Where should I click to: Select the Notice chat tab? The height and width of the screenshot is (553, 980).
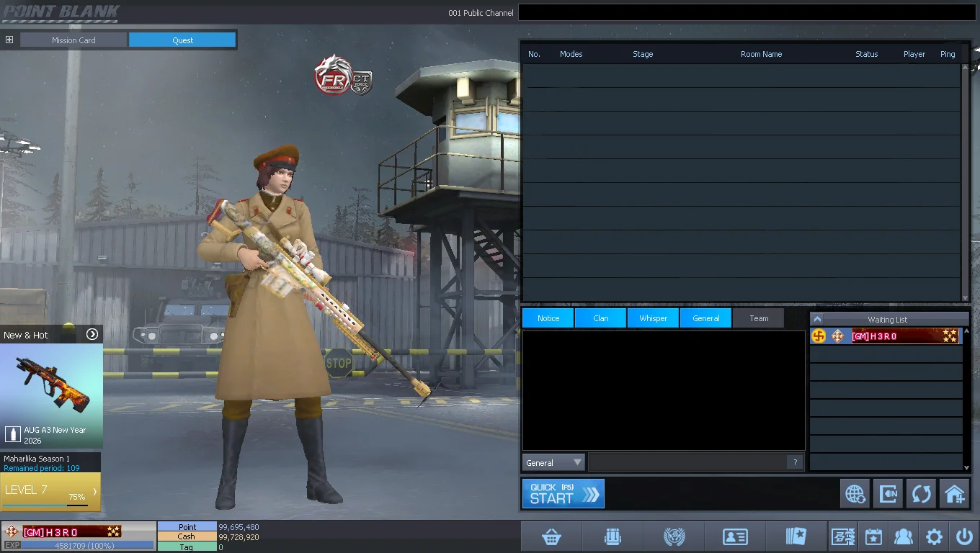548,318
